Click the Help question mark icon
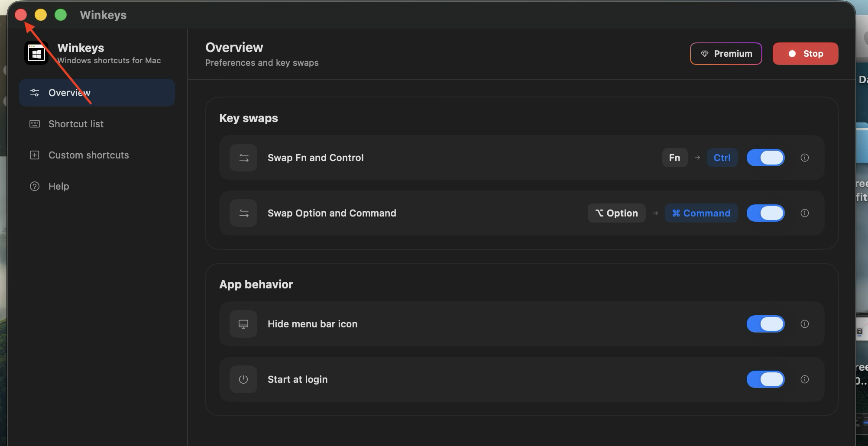Image resolution: width=868 pixels, height=446 pixels. click(35, 186)
